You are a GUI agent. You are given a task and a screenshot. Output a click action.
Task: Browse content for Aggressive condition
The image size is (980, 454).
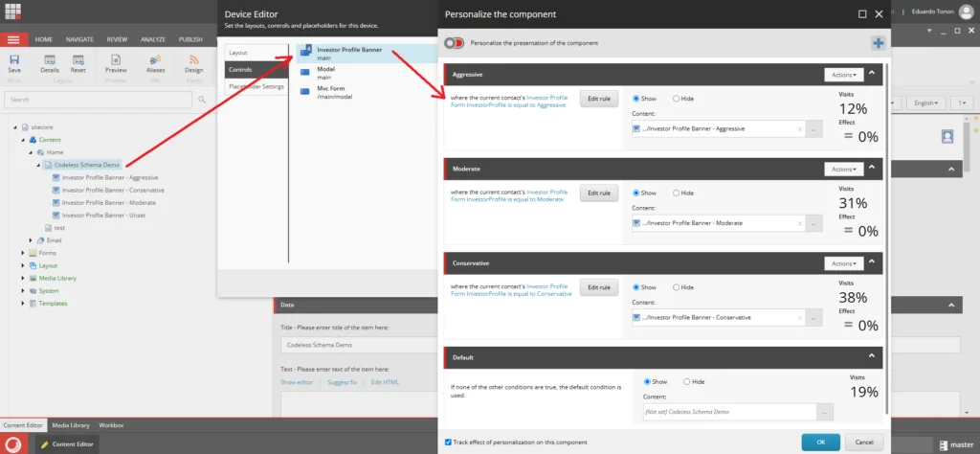pyautogui.click(x=813, y=128)
